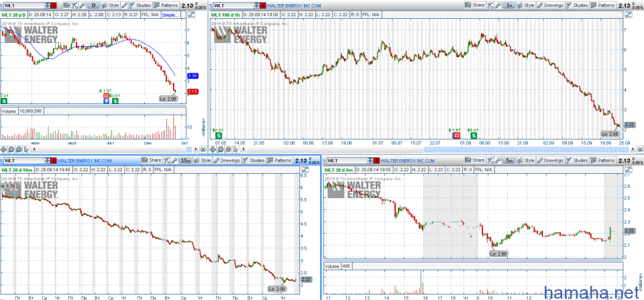
Task: Expand symbol dropdown arrow in 15m chart
Action: point(47,160)
